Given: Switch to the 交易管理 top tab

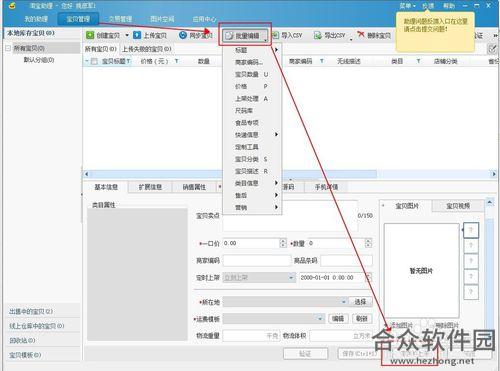Looking at the screenshot, I should 120,19.
